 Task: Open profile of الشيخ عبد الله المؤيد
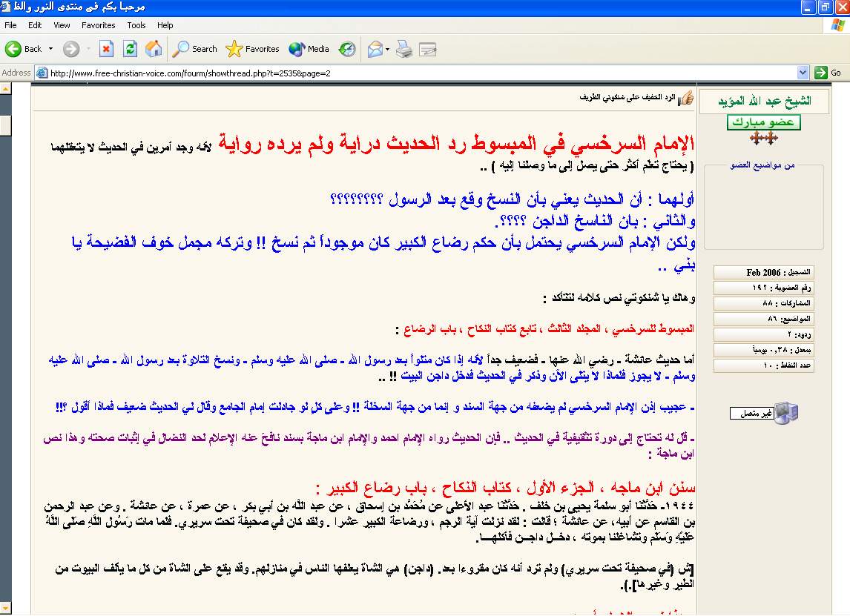pyautogui.click(x=765, y=101)
